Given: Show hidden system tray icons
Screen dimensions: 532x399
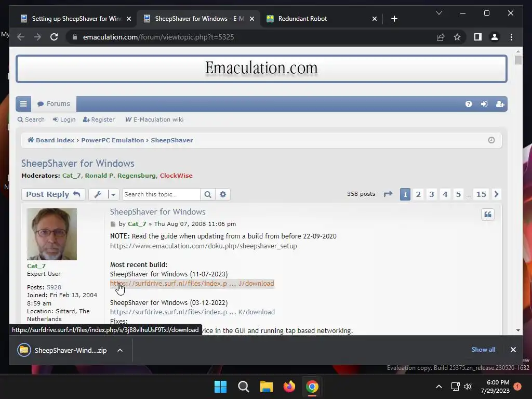Looking at the screenshot, I should pyautogui.click(x=438, y=387).
